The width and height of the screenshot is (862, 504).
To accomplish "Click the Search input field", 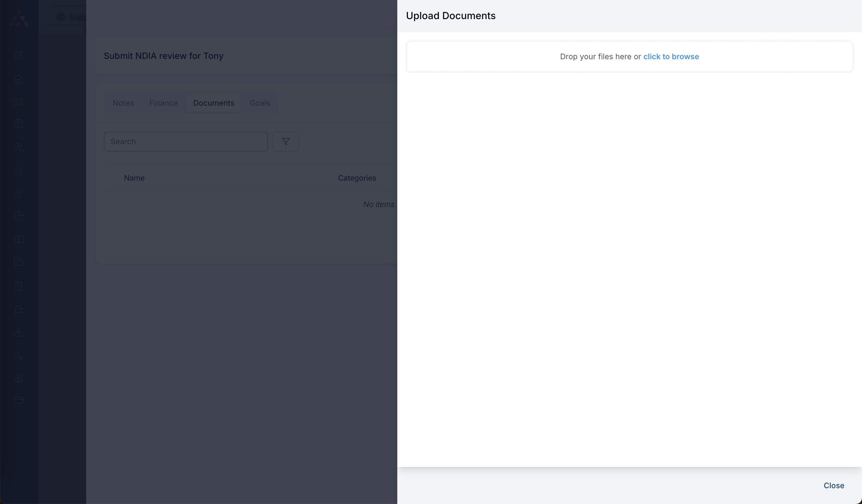I will pyautogui.click(x=186, y=141).
